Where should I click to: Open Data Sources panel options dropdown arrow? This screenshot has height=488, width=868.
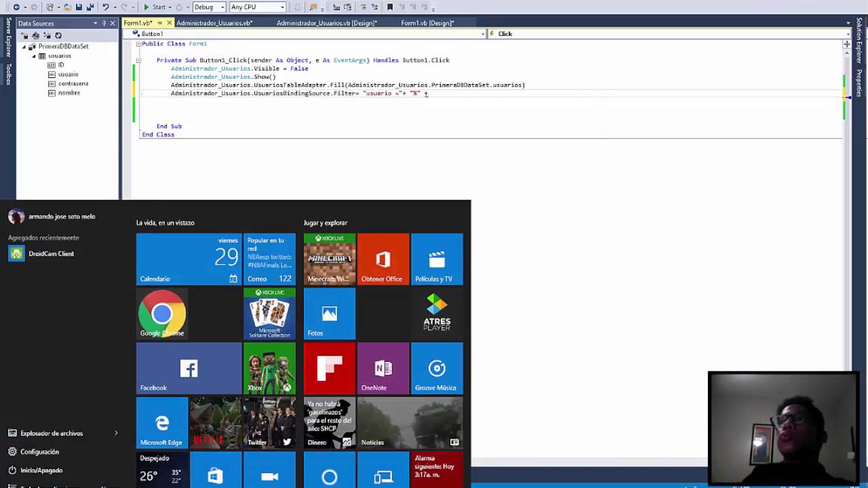pos(96,23)
